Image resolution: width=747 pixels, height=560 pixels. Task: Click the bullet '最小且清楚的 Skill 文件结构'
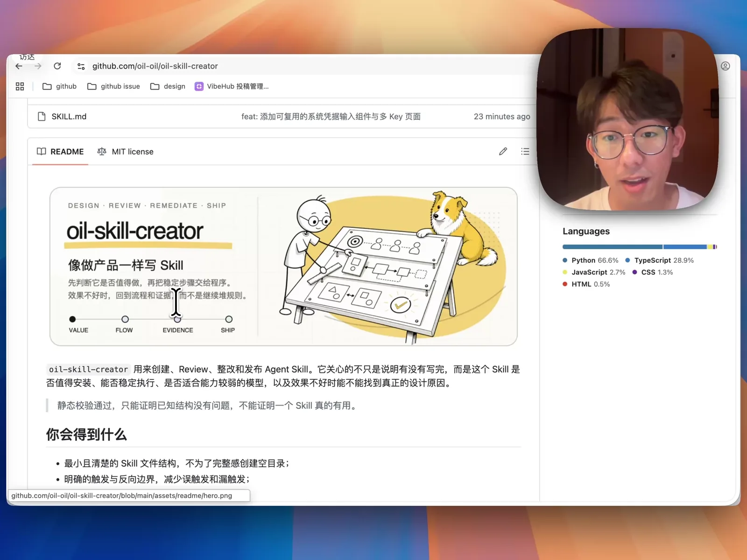coord(176,463)
